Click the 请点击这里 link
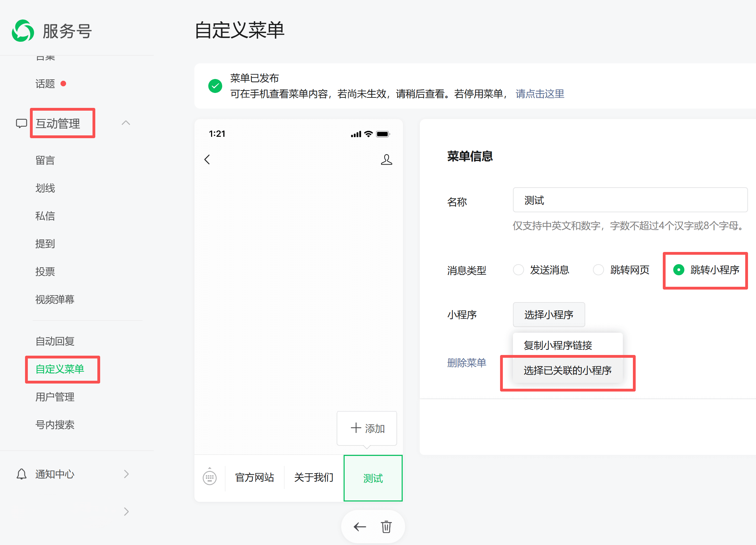 pos(540,94)
